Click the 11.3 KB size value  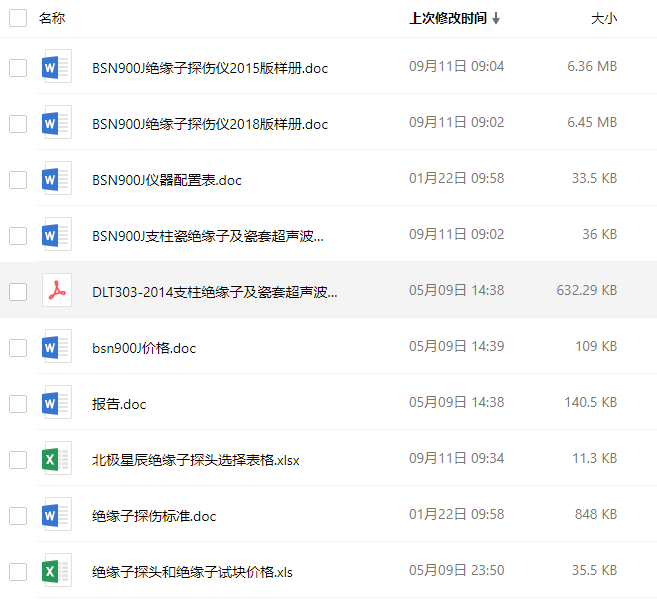[x=595, y=458]
